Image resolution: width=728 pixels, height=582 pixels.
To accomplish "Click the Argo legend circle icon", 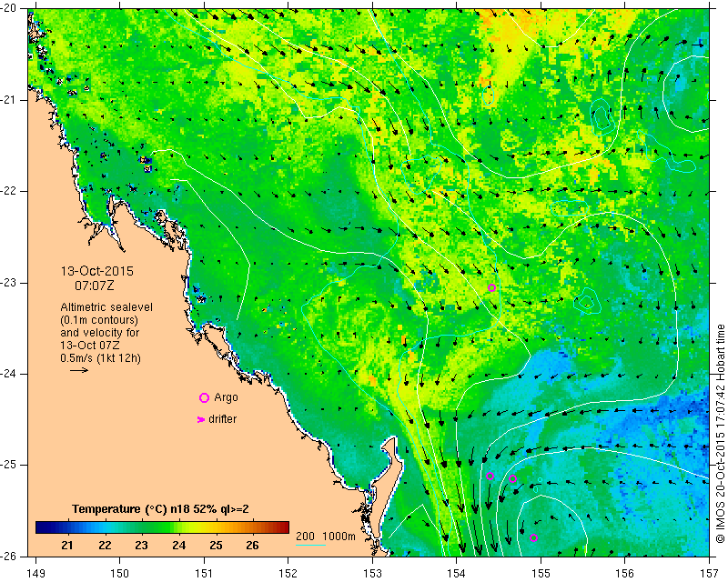I will coord(204,397).
